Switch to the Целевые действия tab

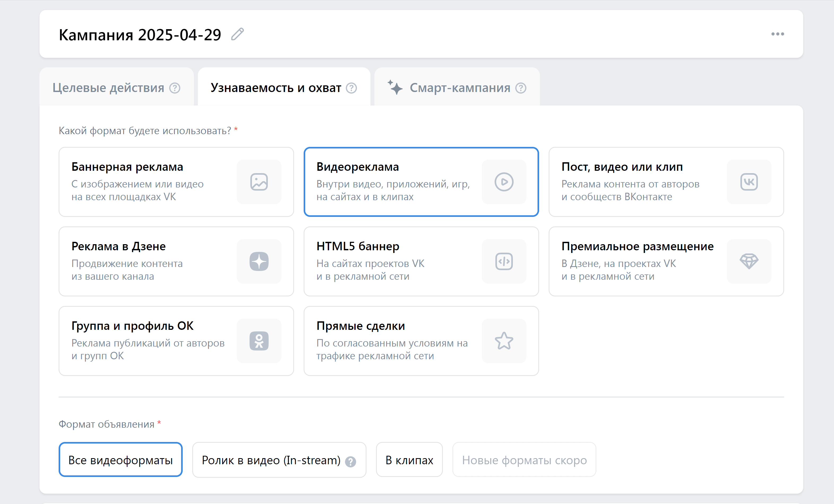(117, 87)
